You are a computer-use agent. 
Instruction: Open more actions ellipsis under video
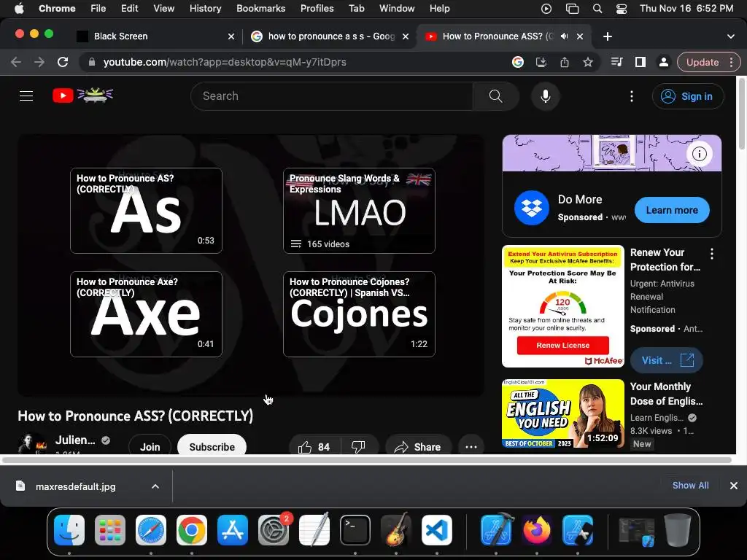[x=471, y=447]
